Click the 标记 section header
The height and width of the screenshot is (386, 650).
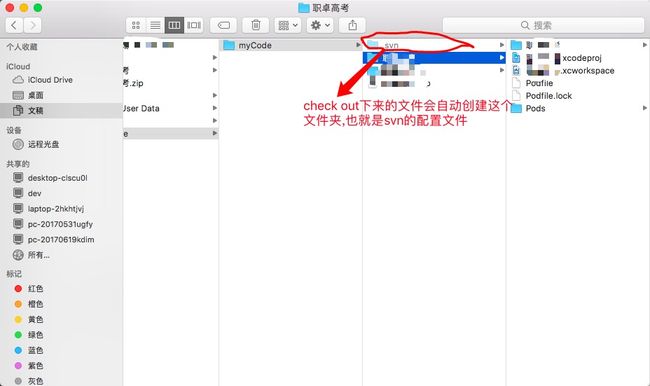[14, 274]
